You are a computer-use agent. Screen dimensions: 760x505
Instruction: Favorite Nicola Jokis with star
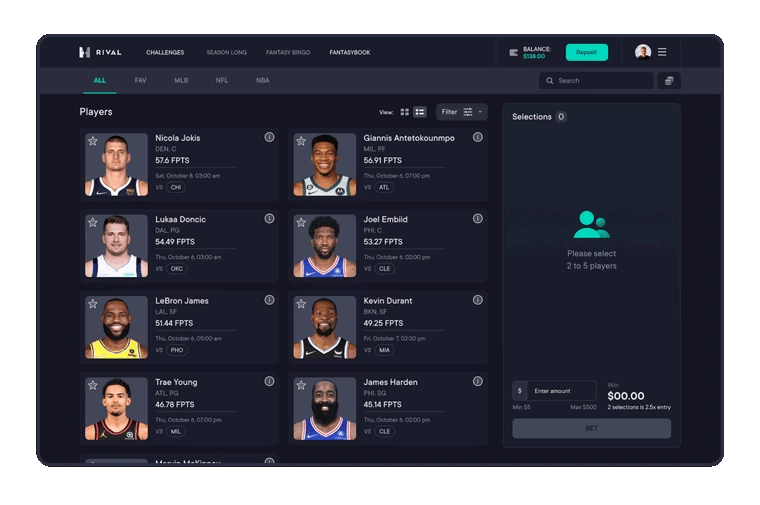point(93,141)
